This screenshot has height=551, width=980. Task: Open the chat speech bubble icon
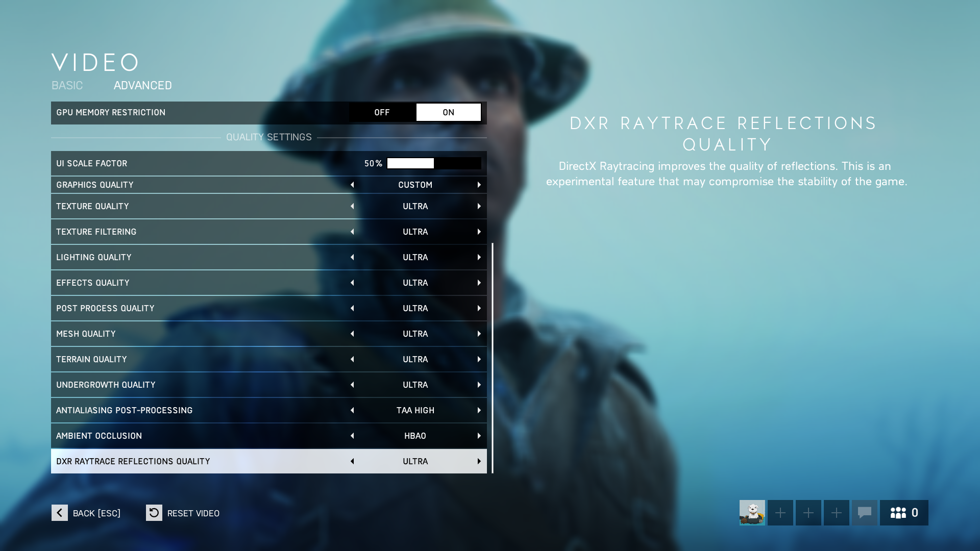click(x=864, y=513)
